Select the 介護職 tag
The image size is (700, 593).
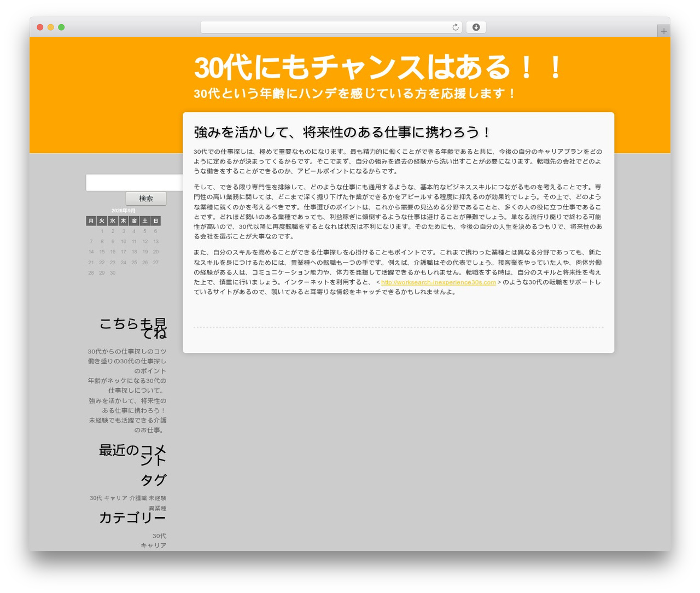pyautogui.click(x=138, y=498)
